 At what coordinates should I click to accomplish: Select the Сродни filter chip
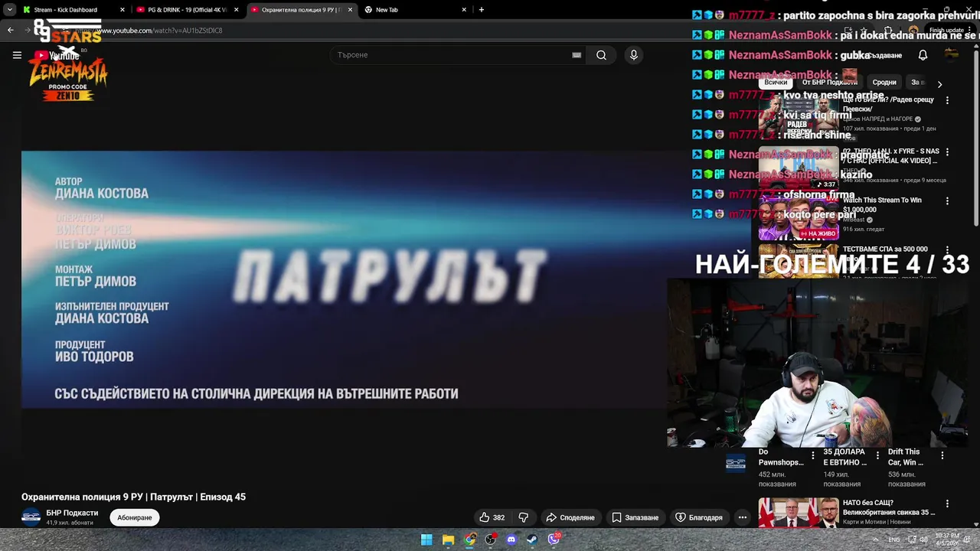(x=884, y=83)
